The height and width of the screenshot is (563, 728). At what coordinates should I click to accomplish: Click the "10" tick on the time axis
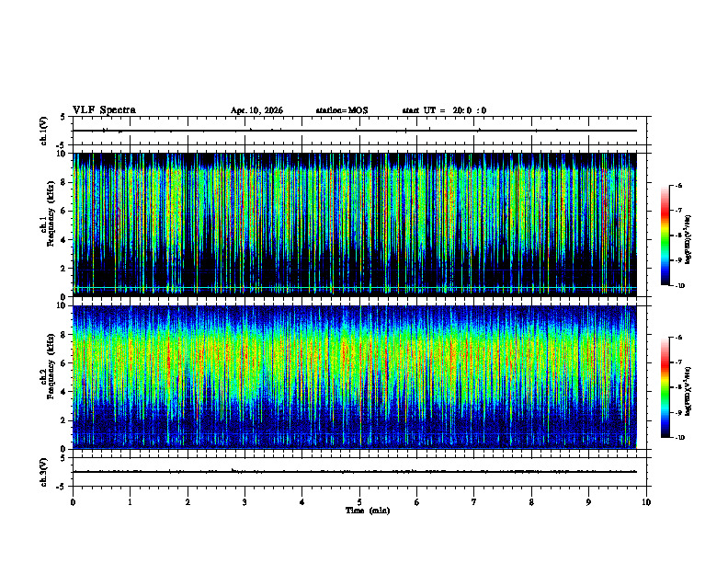point(646,502)
